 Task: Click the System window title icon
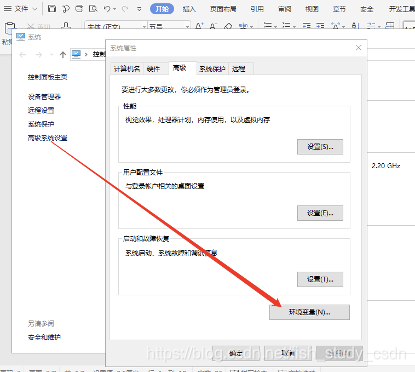20,37
